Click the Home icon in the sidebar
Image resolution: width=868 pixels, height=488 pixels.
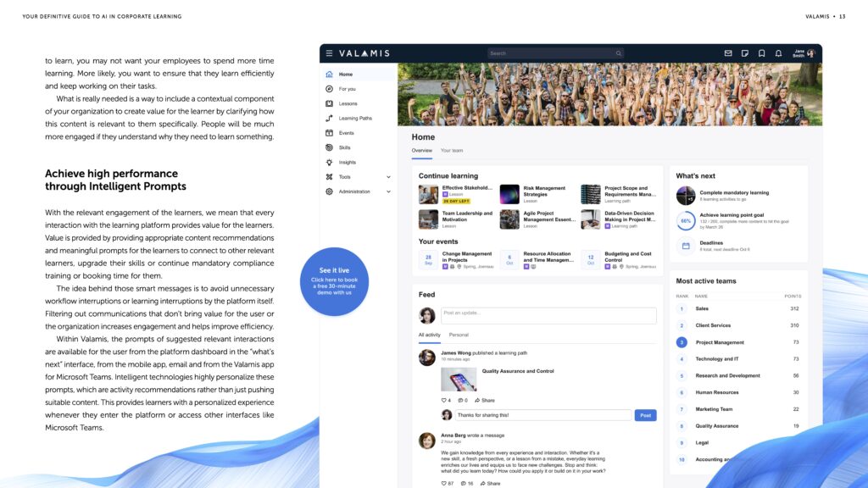pyautogui.click(x=330, y=75)
